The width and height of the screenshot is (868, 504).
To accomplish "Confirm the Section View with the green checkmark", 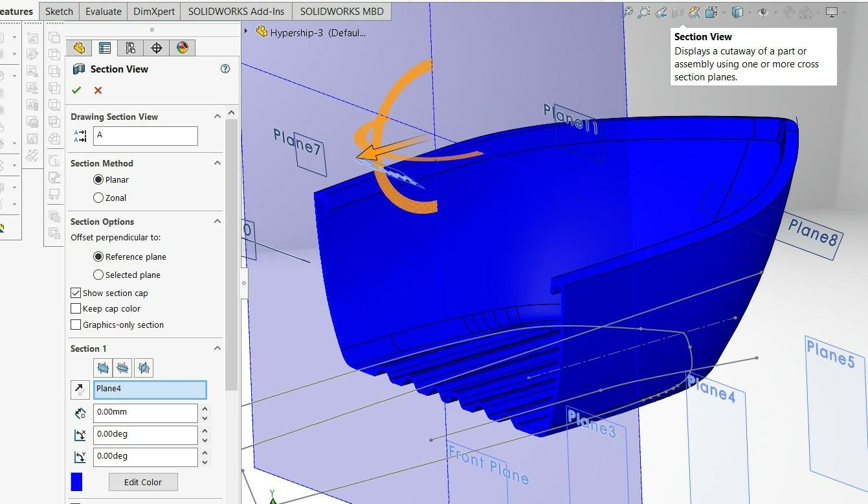I will pos(76,90).
